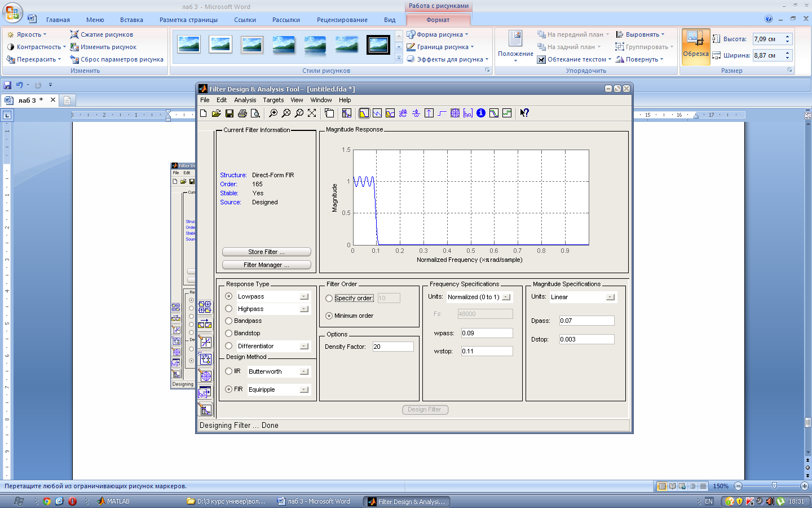
Task: Select Bandstop response type
Action: coord(229,333)
